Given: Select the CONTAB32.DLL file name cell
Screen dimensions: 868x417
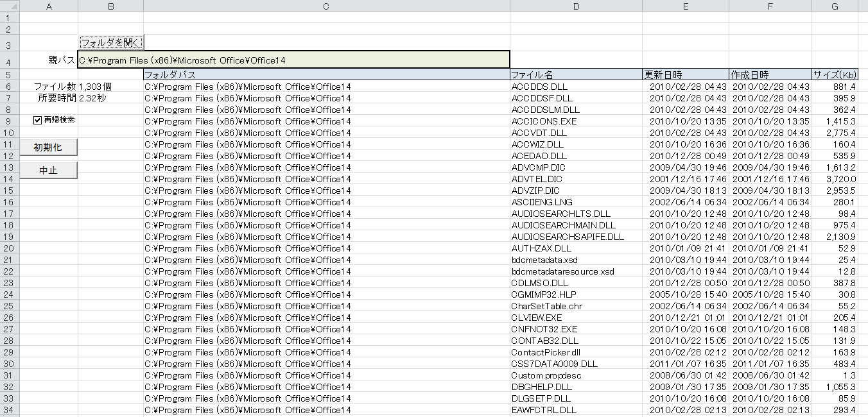Looking at the screenshot, I should point(576,340).
